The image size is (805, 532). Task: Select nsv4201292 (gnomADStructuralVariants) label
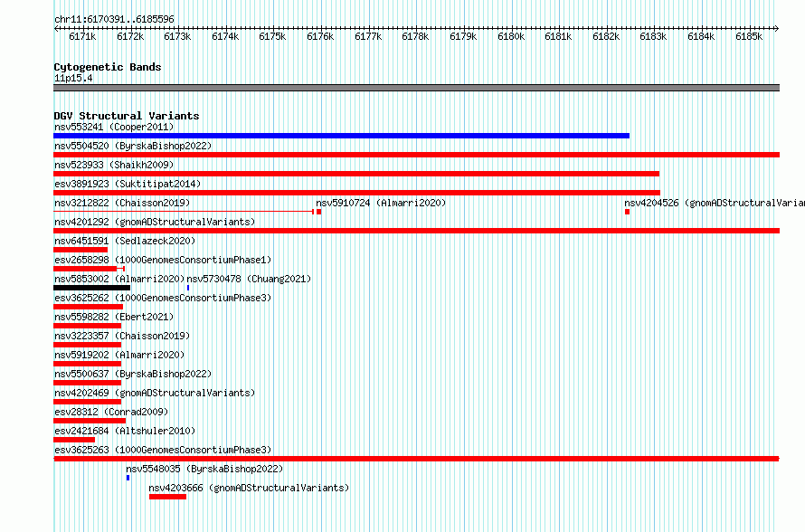(155, 222)
